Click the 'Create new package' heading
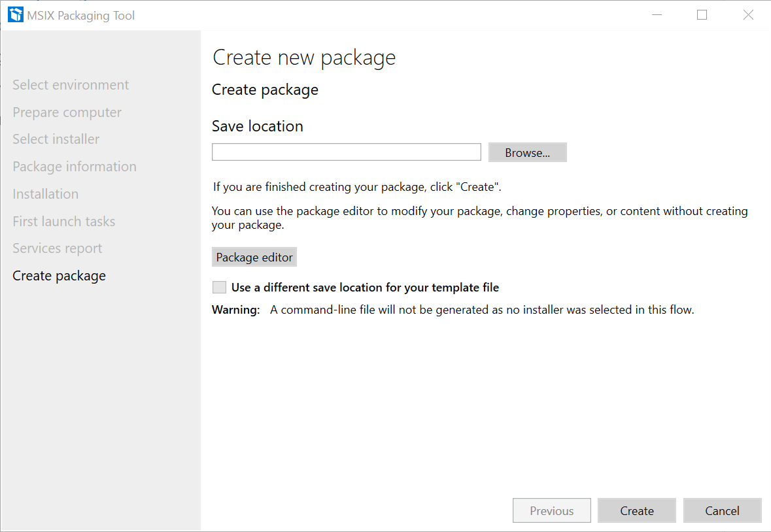 (x=304, y=58)
